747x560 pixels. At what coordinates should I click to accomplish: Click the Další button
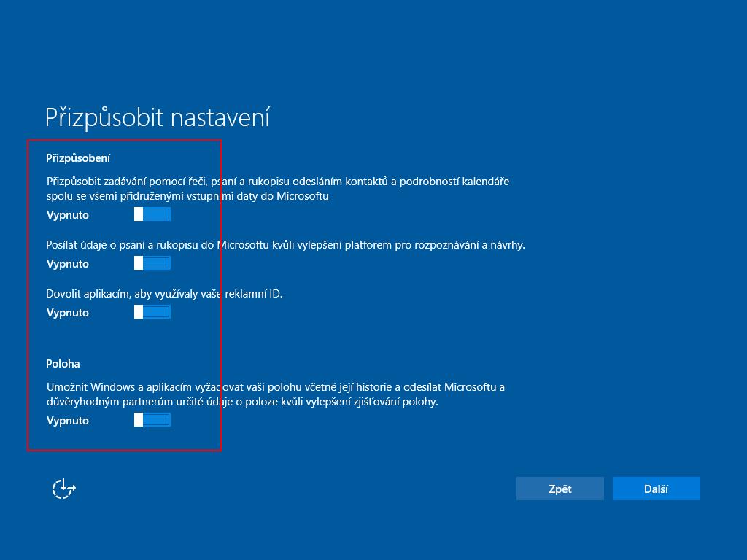656,489
